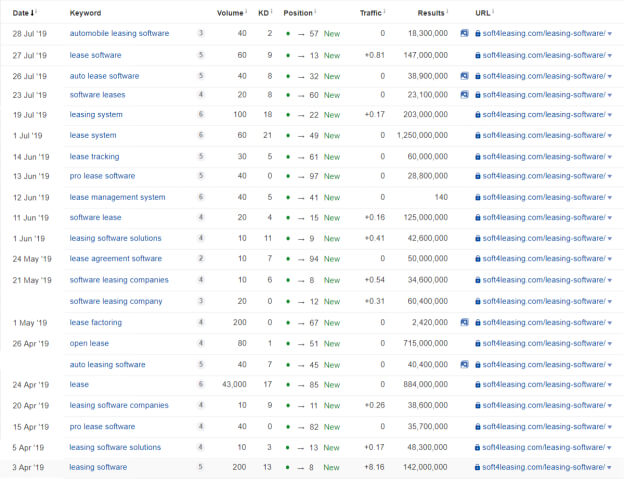Click the image pack icon for 'automobile leasing software'
Viewport: 624px width, 480px height.
click(464, 33)
